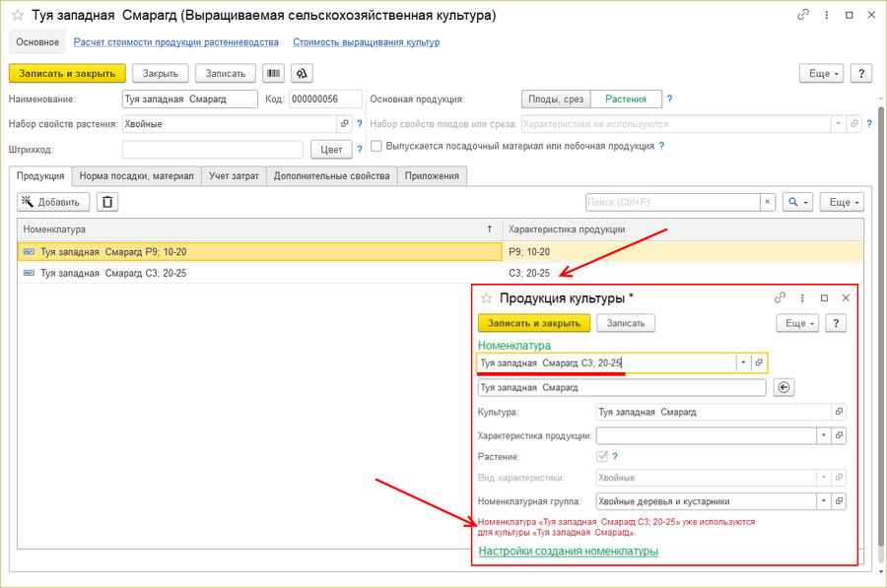Open the form of Набор свойств растения
Viewport: 887px width, 588px height.
pyautogui.click(x=344, y=124)
